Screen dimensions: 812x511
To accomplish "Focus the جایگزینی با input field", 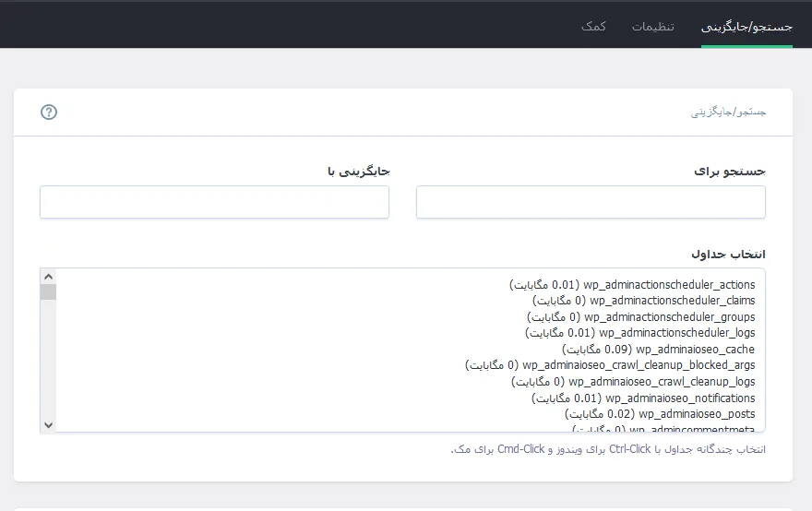I will point(214,202).
